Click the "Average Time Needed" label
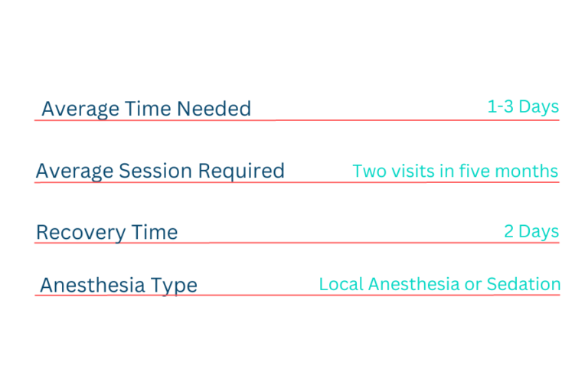The image size is (588, 392). 146,109
